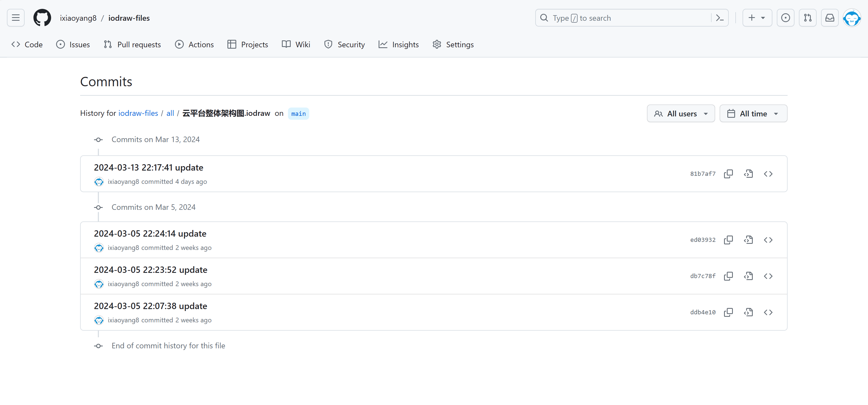Image resolution: width=868 pixels, height=405 pixels.
Task: Click the GitHub home logo
Action: (x=42, y=17)
